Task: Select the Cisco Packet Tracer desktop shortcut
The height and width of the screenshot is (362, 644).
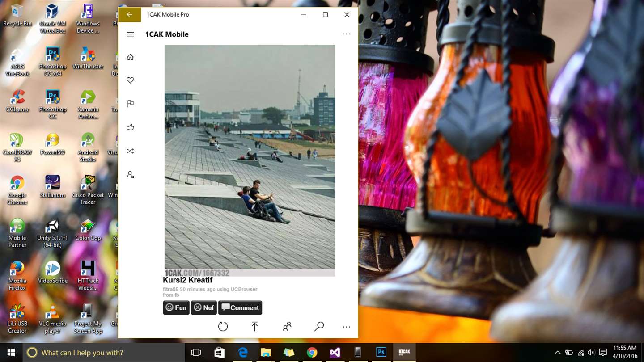Action: point(88,190)
